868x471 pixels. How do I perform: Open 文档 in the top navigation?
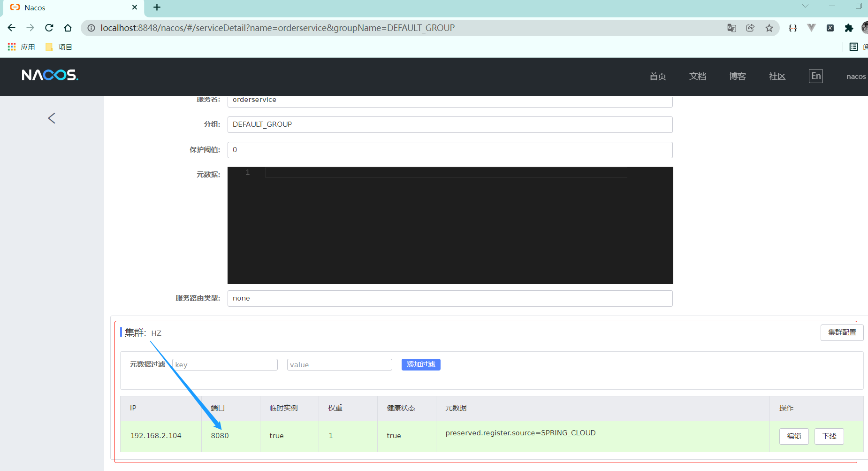tap(698, 76)
